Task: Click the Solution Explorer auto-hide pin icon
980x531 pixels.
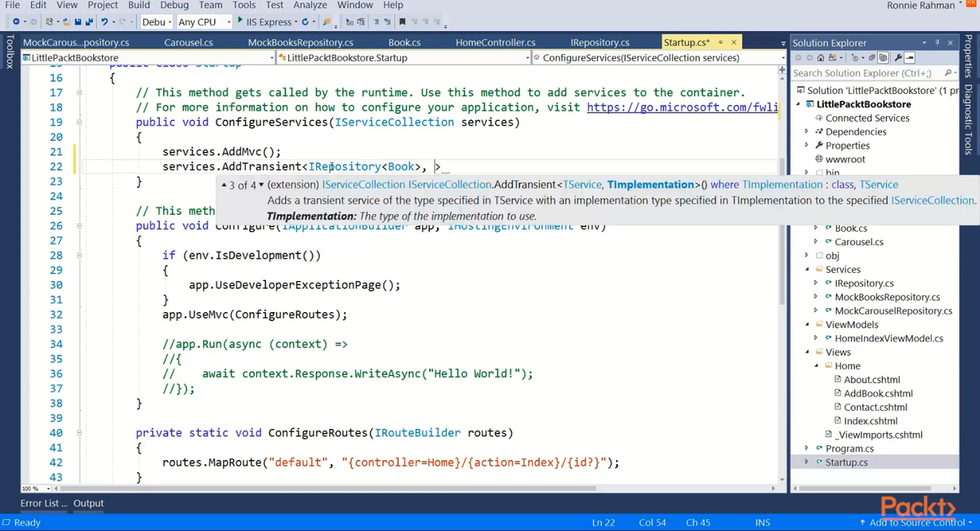Action: (937, 42)
